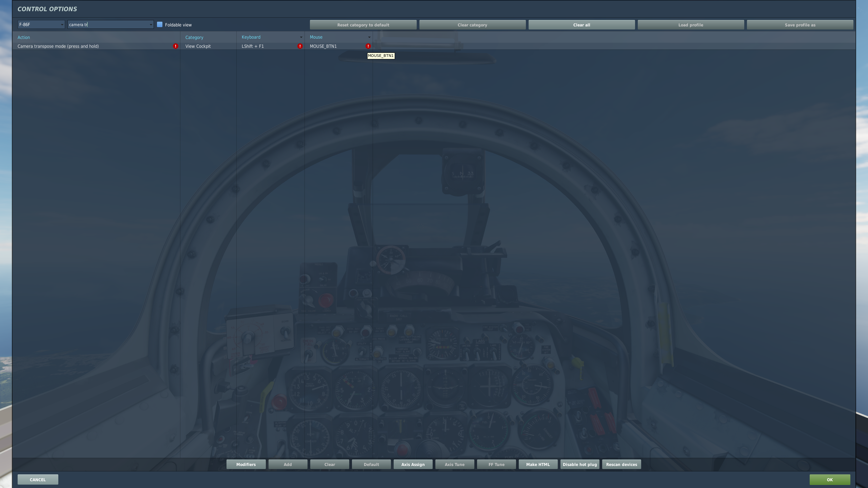Click the Category column header

point(208,37)
